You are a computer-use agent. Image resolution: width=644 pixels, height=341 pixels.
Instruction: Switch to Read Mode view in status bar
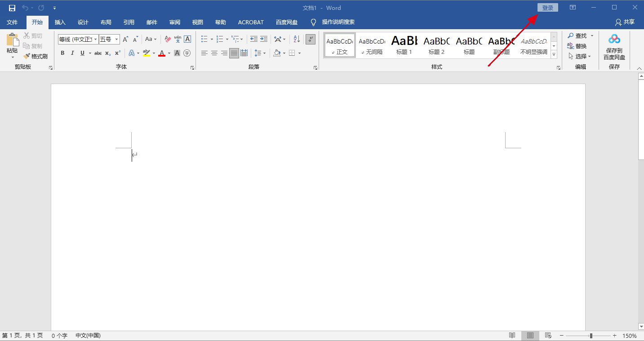tap(512, 336)
